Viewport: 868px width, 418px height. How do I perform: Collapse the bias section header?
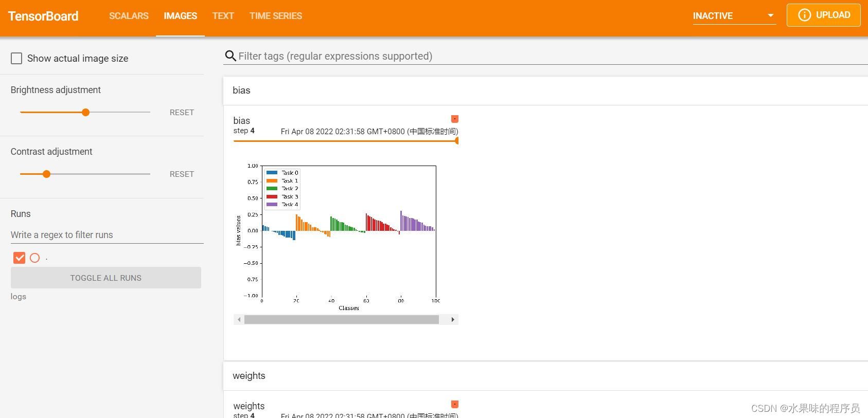click(x=545, y=90)
